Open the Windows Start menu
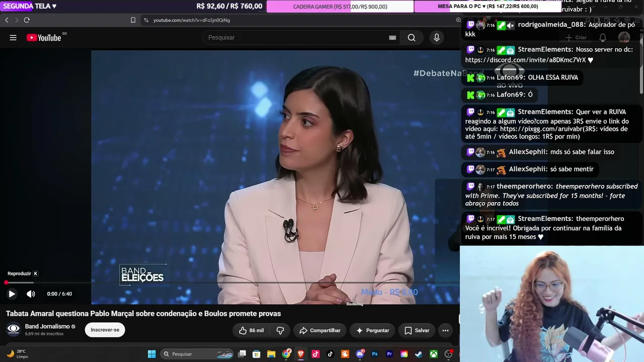Viewport: 644px width, 362px height. [x=151, y=354]
